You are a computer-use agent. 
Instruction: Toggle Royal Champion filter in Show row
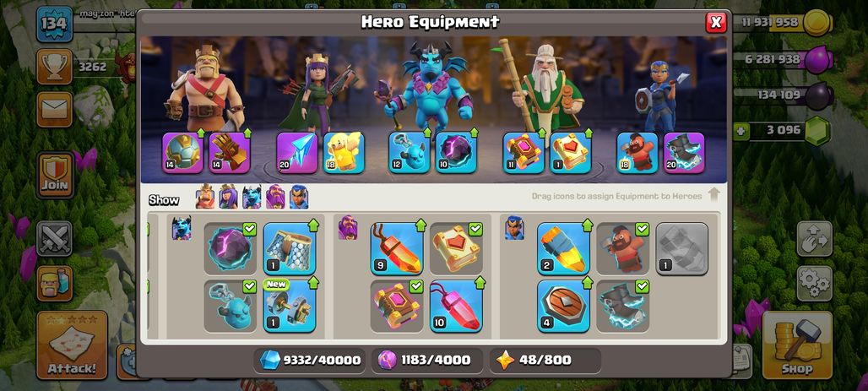tap(299, 197)
